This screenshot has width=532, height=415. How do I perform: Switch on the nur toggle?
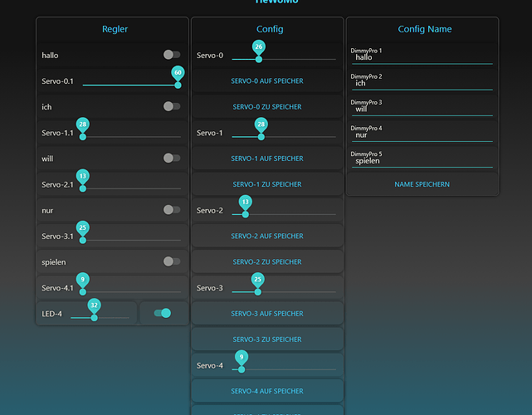(x=171, y=210)
